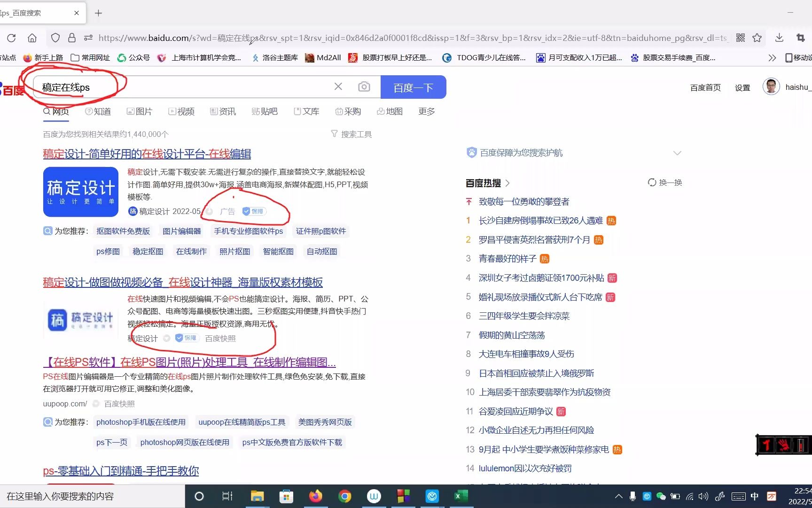Open Chrome from the taskbar
The width and height of the screenshot is (812, 508).
(x=345, y=496)
